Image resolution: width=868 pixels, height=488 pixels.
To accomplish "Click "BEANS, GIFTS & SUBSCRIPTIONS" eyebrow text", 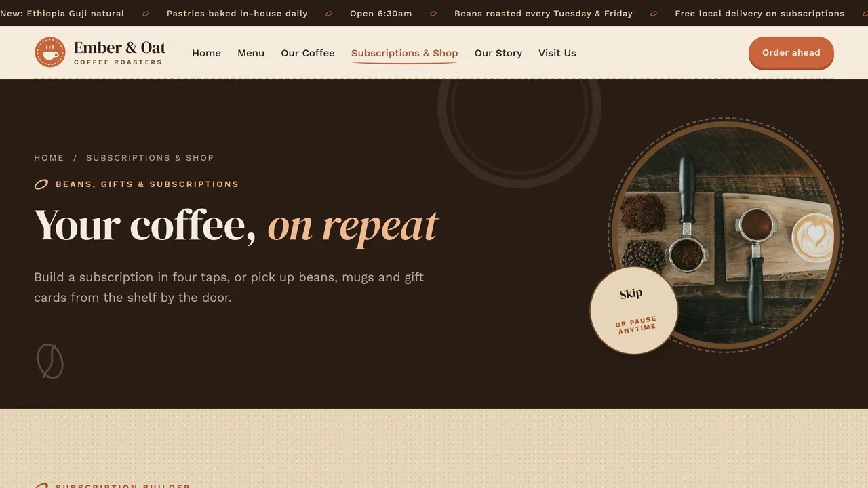I will (147, 184).
